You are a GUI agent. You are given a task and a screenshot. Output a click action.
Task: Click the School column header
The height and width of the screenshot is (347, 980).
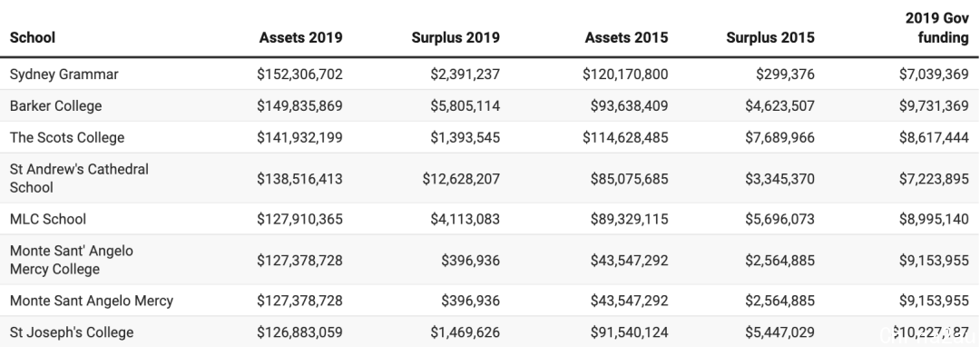[33, 37]
